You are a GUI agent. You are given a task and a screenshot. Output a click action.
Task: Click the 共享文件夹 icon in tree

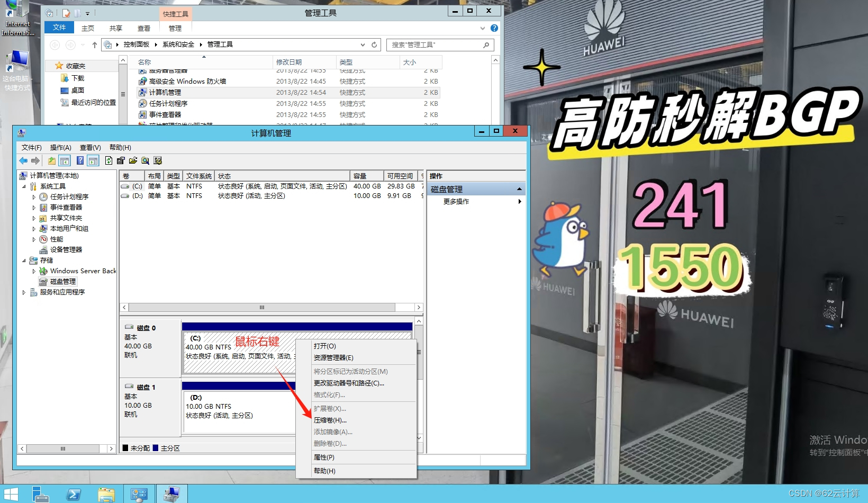pyautogui.click(x=43, y=218)
